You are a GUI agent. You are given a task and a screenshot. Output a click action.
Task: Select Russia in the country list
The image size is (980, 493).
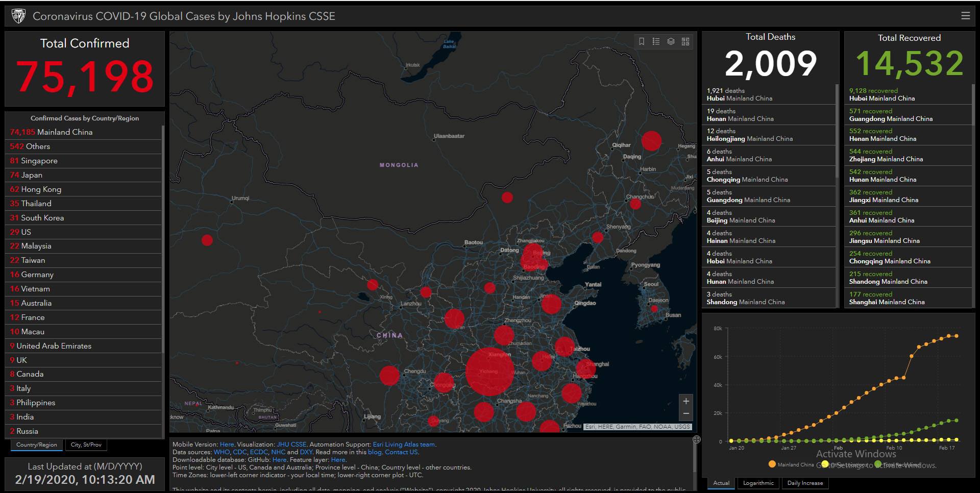point(84,431)
